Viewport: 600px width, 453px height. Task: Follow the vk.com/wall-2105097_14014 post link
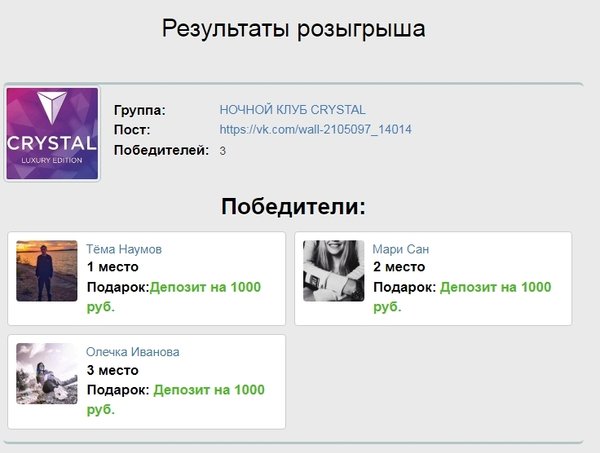click(316, 129)
